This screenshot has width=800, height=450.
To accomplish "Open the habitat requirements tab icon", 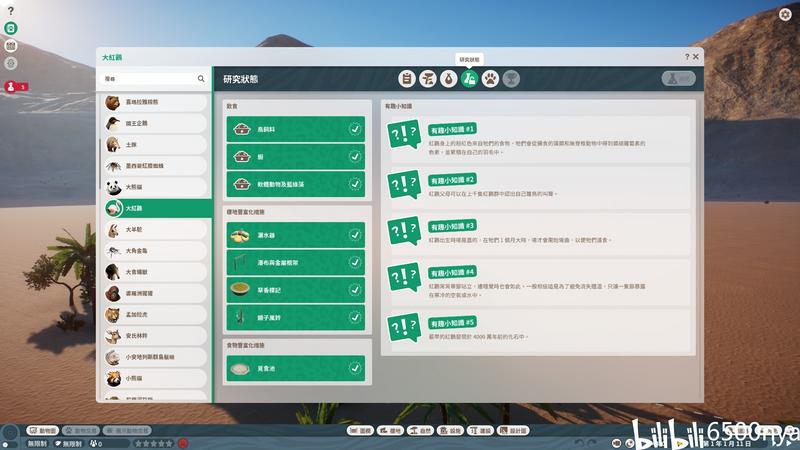I will (428, 79).
